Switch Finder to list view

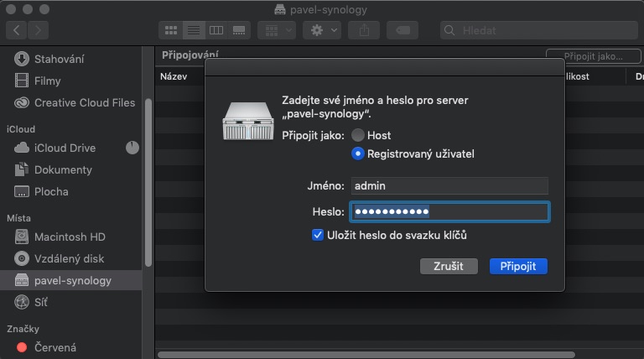pyautogui.click(x=194, y=30)
